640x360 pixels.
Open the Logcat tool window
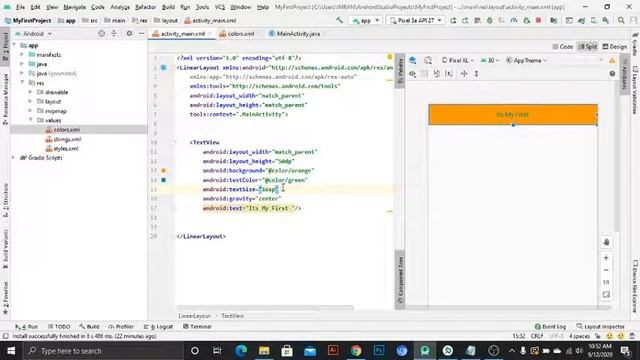click(x=159, y=327)
